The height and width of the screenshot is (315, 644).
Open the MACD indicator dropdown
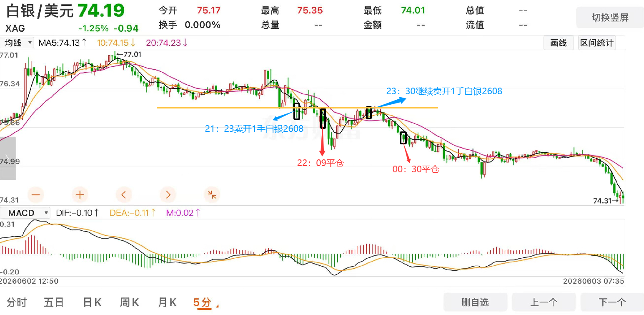26,213
